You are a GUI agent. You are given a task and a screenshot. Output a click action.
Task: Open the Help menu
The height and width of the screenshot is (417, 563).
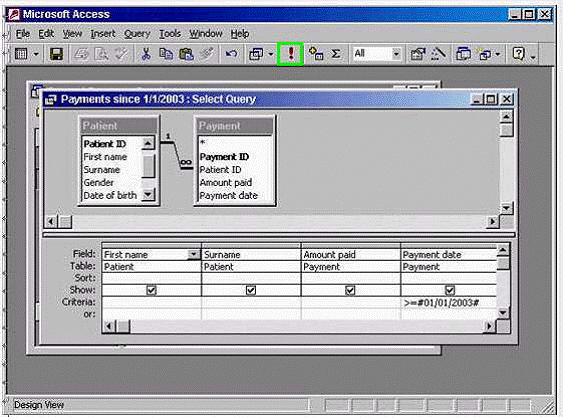[240, 34]
